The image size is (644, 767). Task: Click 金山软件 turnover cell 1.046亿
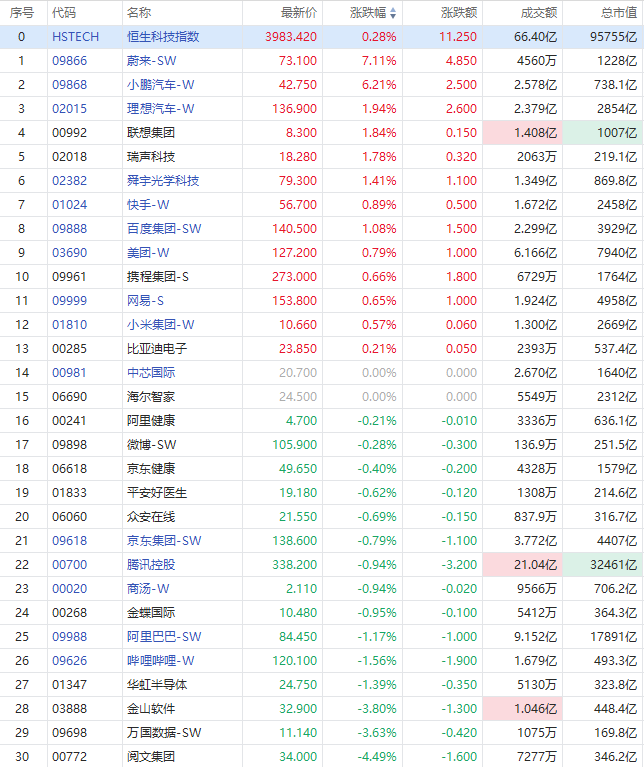(x=523, y=708)
